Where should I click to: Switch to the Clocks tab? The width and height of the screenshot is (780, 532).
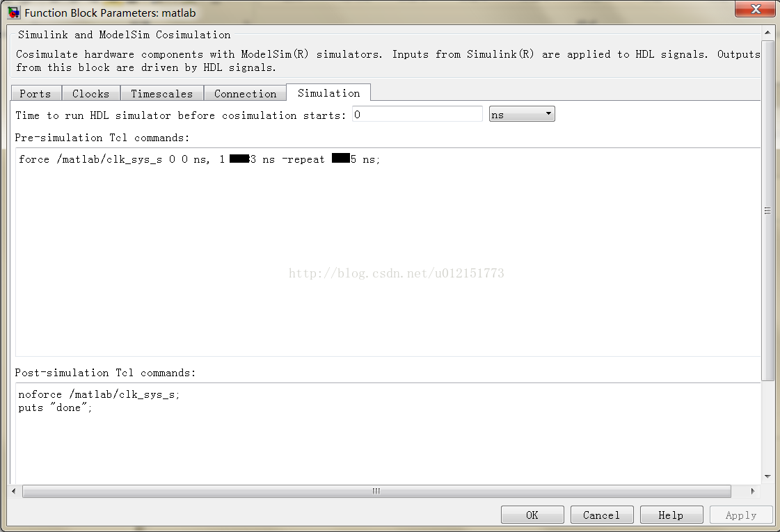90,93
